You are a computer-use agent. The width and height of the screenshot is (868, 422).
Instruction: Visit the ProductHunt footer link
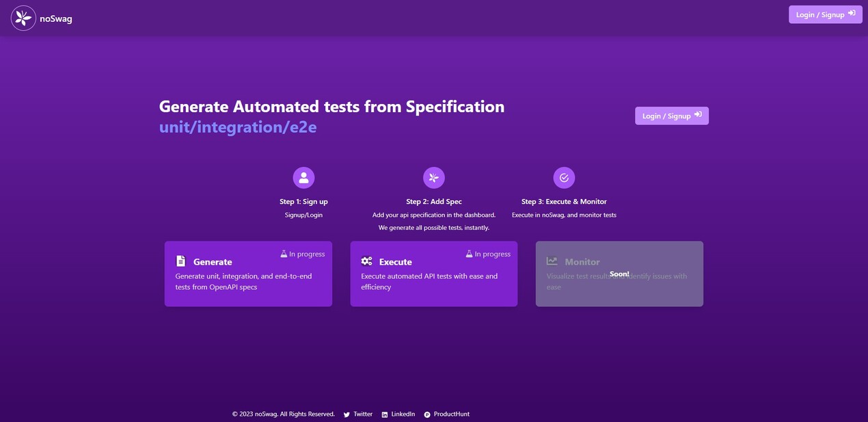451,414
